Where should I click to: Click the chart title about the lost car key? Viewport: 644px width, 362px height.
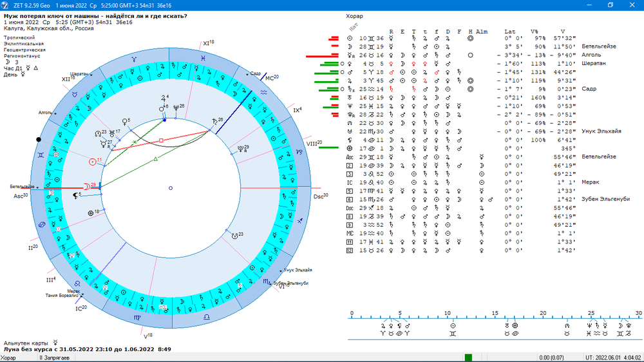tap(95, 16)
